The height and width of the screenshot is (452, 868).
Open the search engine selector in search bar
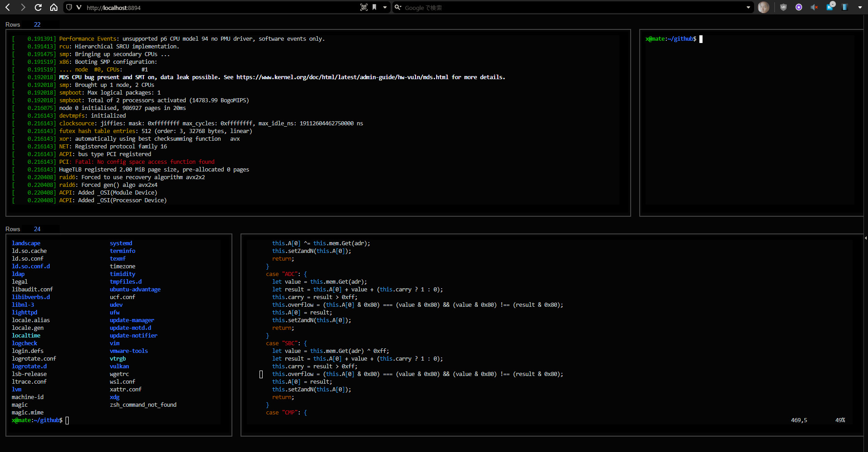tap(398, 7)
